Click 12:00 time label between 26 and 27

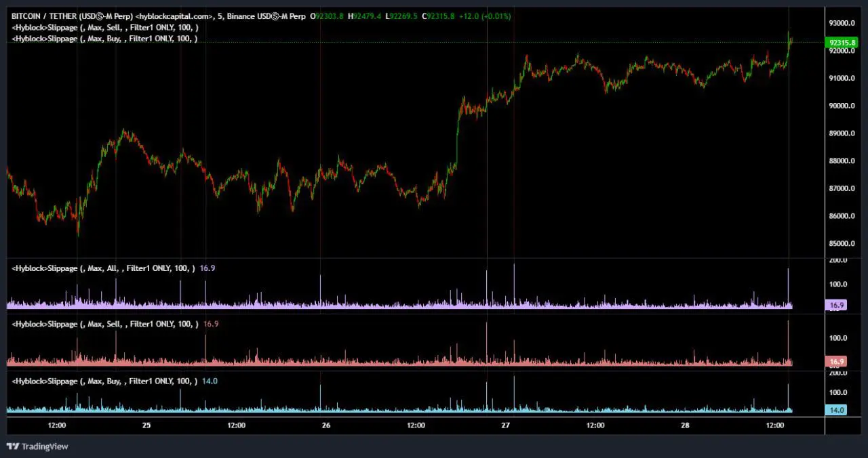click(416, 425)
